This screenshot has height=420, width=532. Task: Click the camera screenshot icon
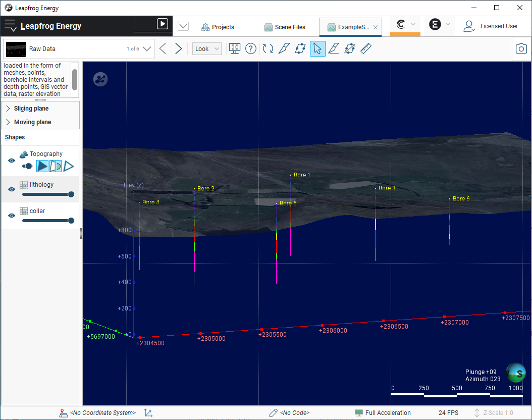coord(521,48)
